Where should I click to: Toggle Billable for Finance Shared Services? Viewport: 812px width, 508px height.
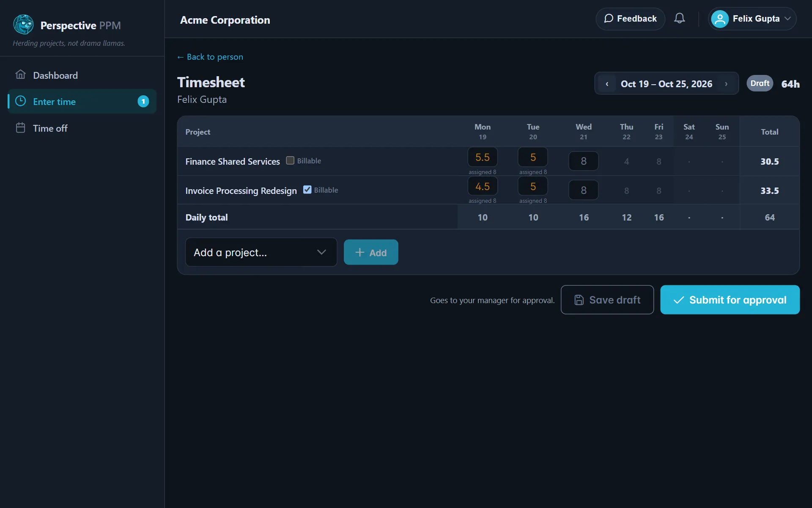pos(290,160)
